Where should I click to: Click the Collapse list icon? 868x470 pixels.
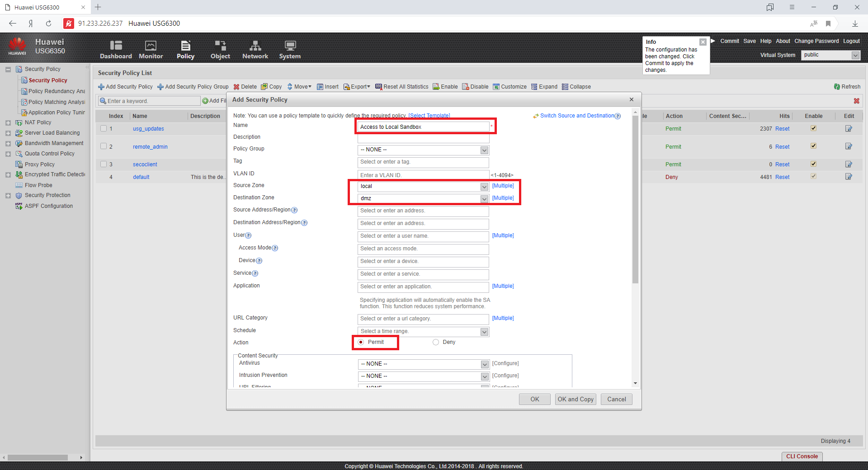(x=565, y=87)
